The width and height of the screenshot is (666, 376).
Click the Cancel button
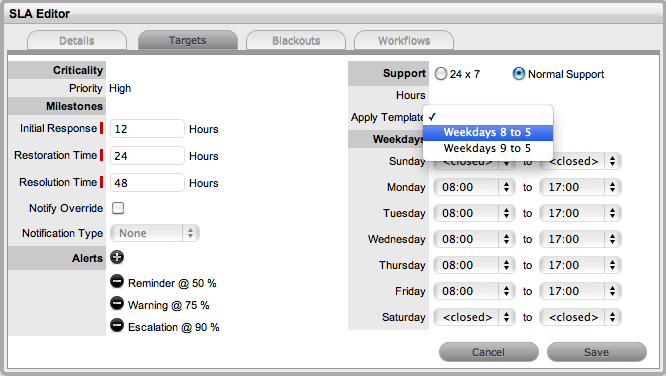point(488,352)
